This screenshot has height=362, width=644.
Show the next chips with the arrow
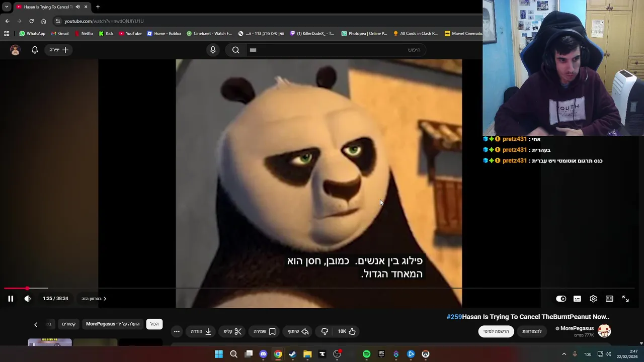pyautogui.click(x=36, y=325)
